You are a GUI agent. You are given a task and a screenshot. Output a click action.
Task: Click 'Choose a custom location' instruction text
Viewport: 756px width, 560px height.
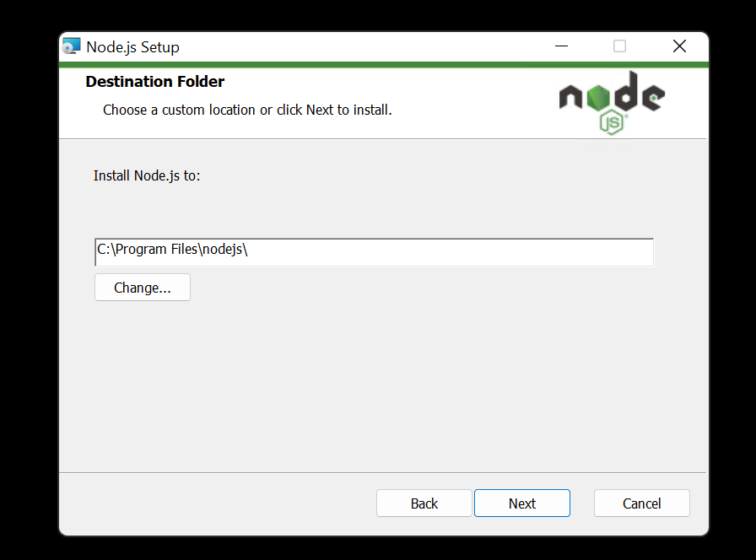pyautogui.click(x=247, y=110)
